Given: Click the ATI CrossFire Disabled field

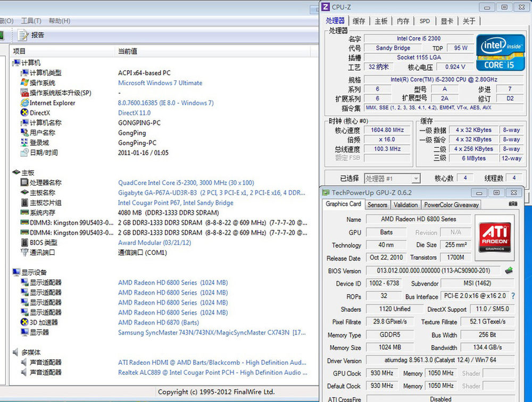Looking at the screenshot, I should [440, 399].
